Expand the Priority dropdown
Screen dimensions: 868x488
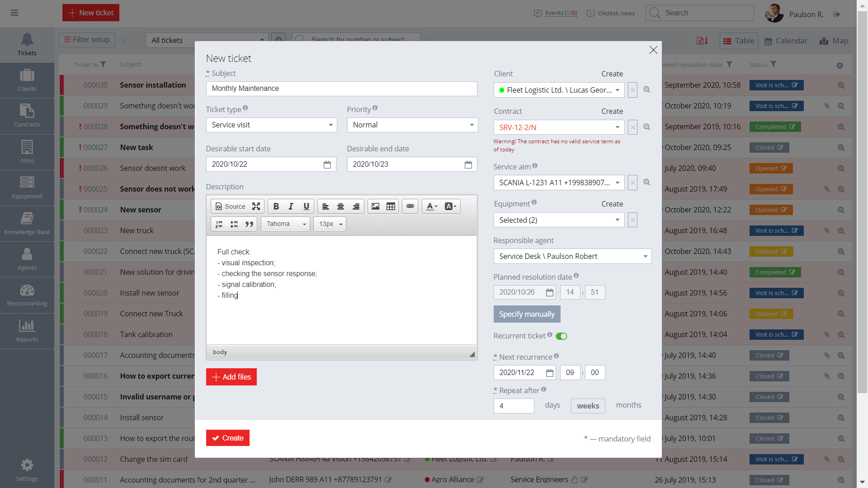click(x=412, y=125)
